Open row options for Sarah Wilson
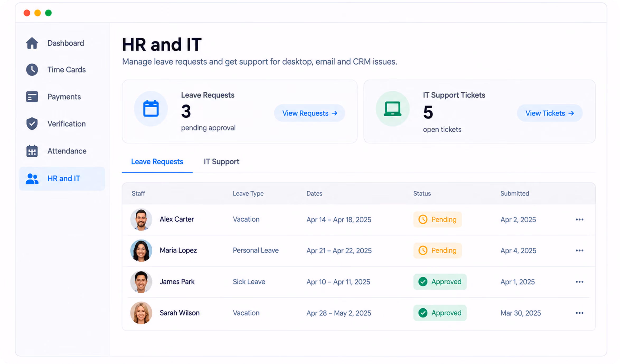This screenshot has width=620, height=364. 579,313
